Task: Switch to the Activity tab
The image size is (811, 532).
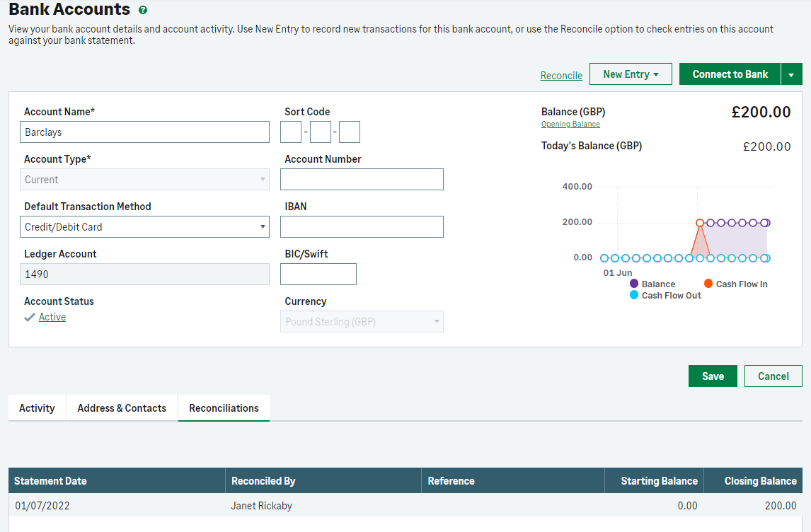Action: click(x=37, y=408)
